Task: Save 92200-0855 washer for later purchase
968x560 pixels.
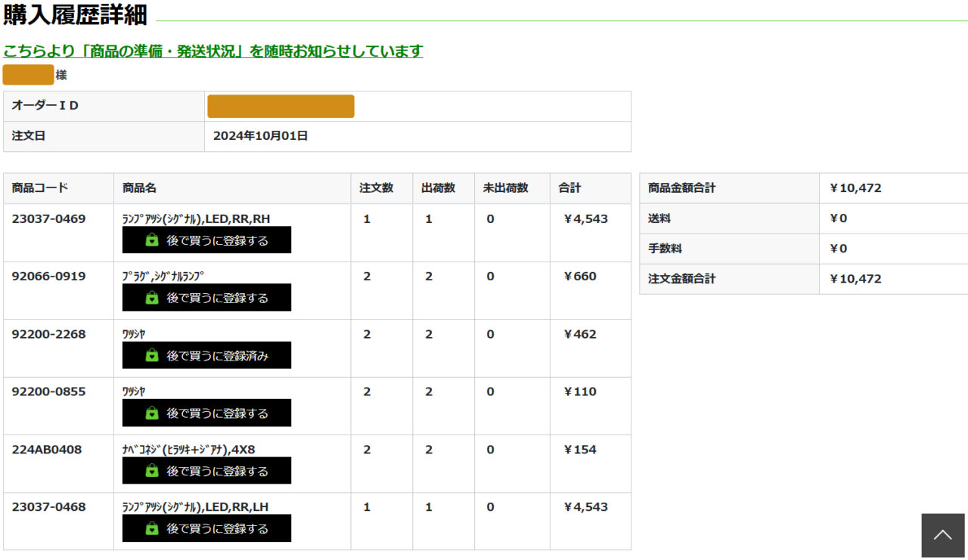Action: [x=206, y=413]
